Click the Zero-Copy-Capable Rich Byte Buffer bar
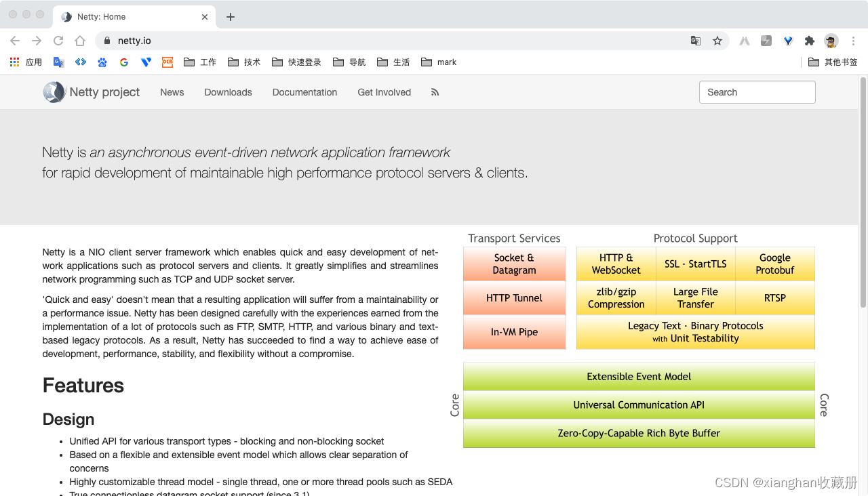 (x=639, y=434)
